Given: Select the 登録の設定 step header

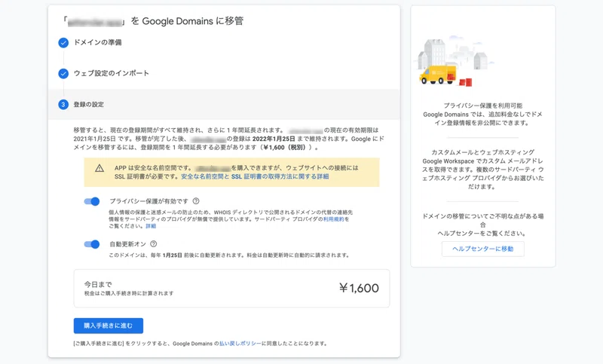Looking at the screenshot, I should [224, 105].
